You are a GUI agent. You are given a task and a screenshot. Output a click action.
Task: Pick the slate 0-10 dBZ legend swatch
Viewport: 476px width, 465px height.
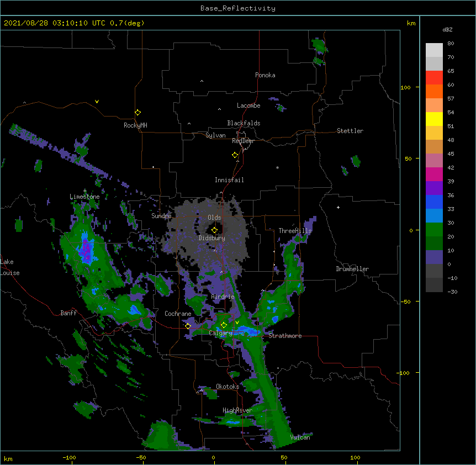point(434,257)
